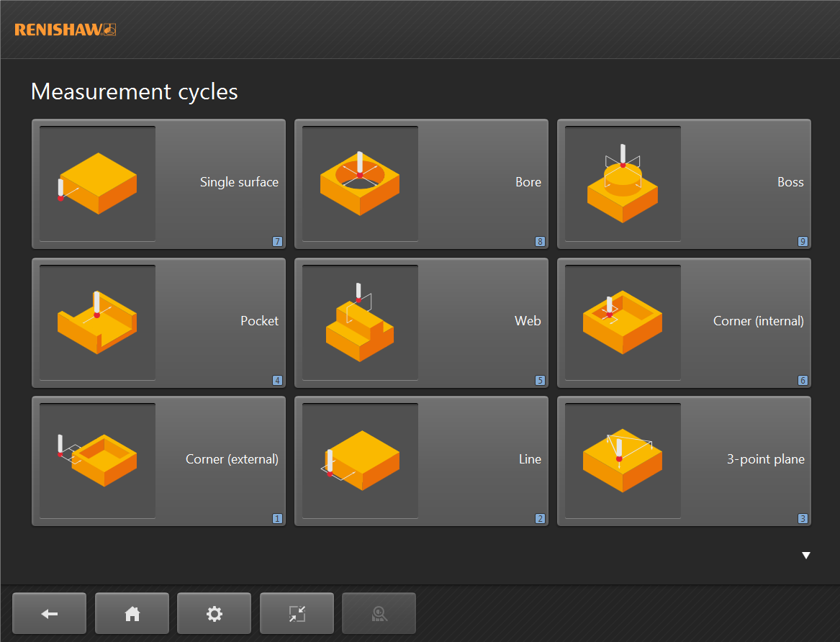Open the Corner (internal) cycle icon
This screenshot has width=840, height=642.
[623, 322]
